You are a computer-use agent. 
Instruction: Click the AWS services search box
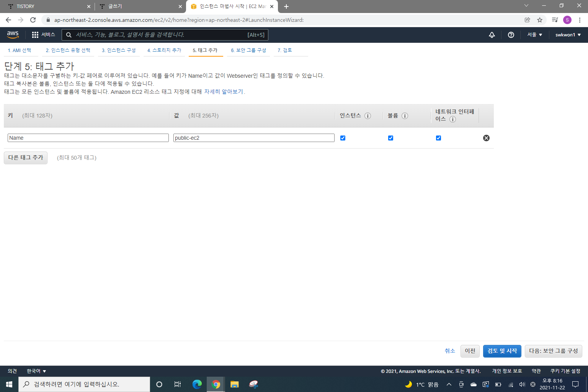tap(165, 35)
